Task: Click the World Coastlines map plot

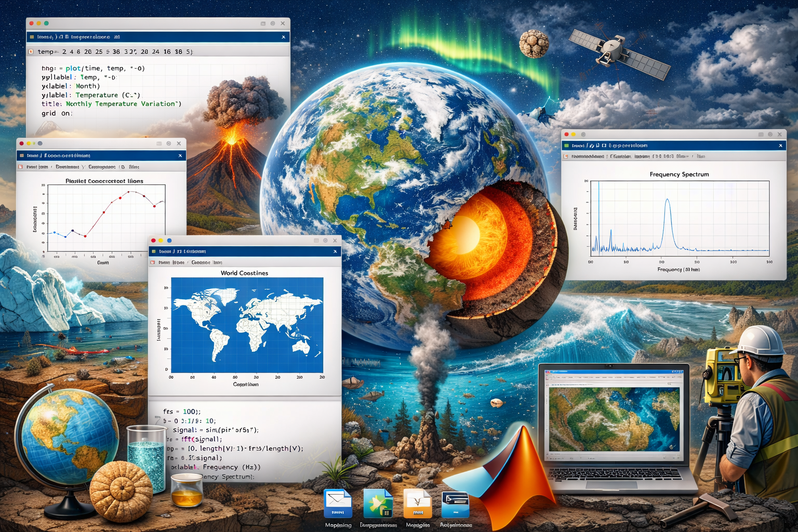Action: click(247, 325)
